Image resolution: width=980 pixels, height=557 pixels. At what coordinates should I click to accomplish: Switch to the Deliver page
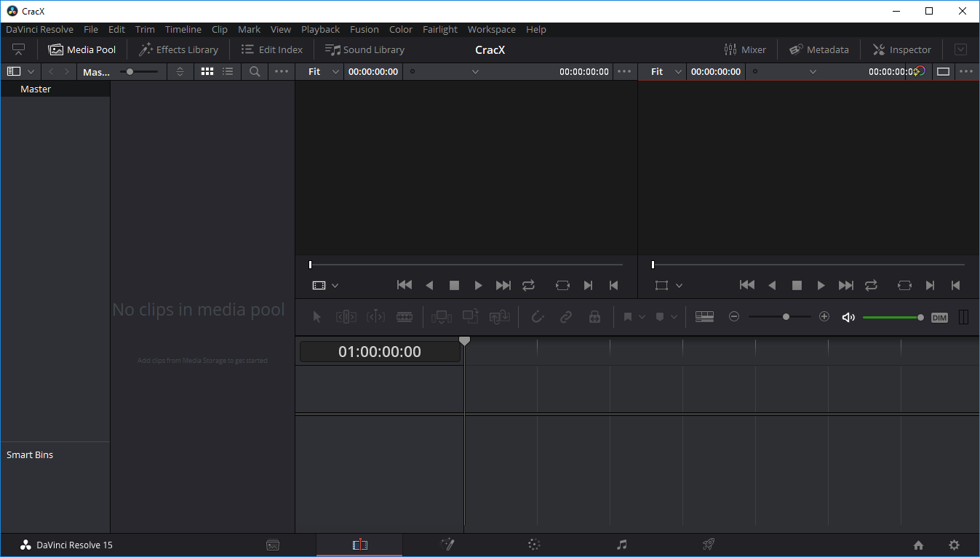click(x=709, y=545)
